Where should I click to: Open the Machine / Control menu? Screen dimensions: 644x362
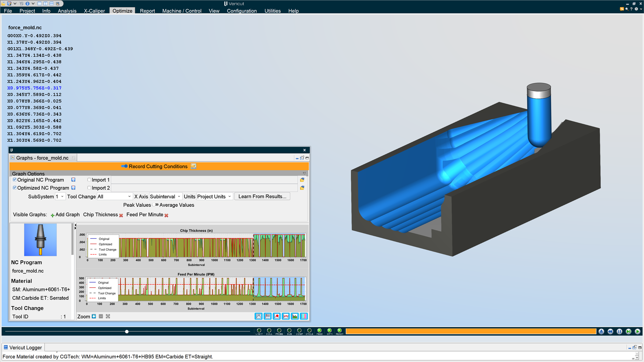coord(182,11)
